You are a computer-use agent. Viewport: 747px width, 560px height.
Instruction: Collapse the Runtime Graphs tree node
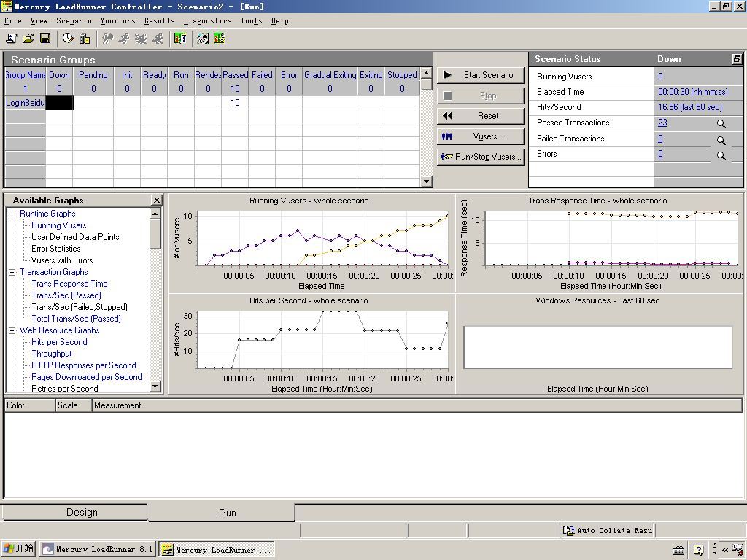pos(12,214)
